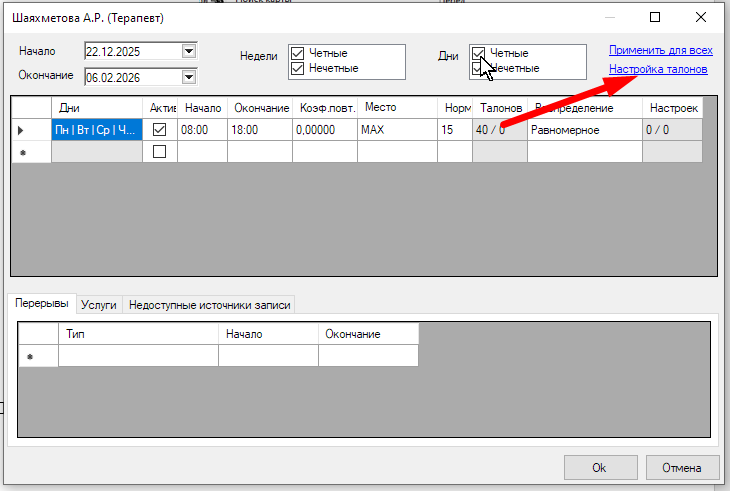730x491 pixels.
Task: Click the Дни cell with Пн | Вт | Ср
Action: click(95, 130)
